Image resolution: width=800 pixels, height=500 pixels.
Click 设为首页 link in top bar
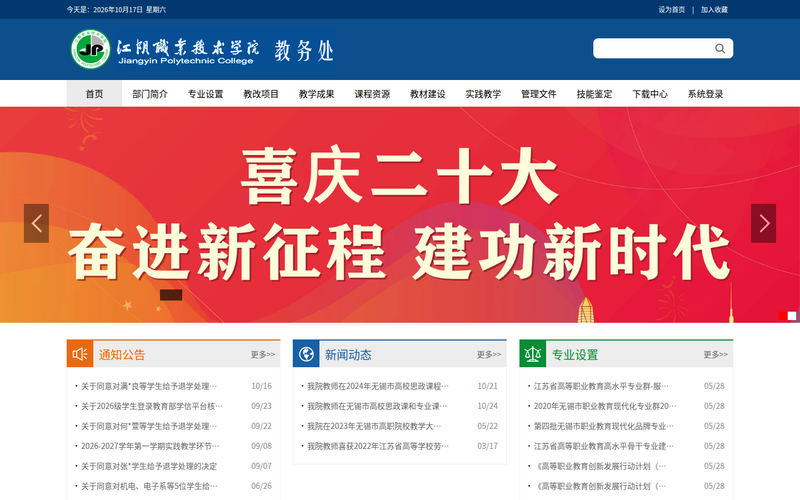pyautogui.click(x=671, y=10)
